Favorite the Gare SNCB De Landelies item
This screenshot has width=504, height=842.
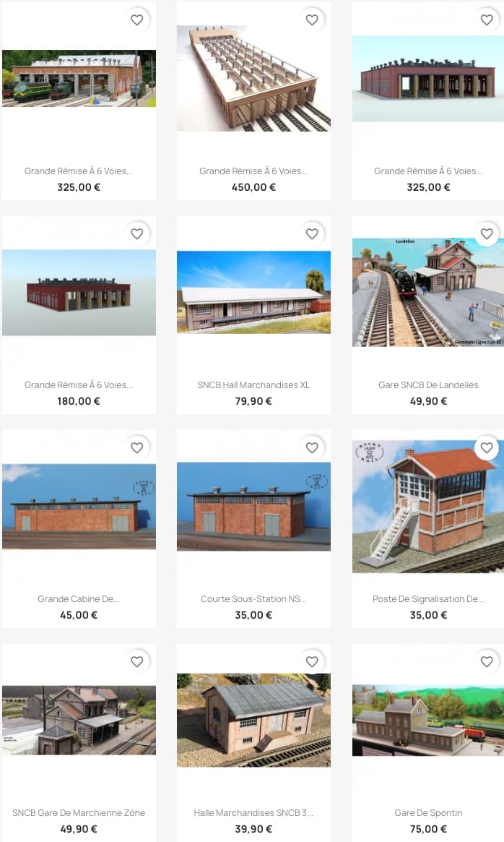487,234
